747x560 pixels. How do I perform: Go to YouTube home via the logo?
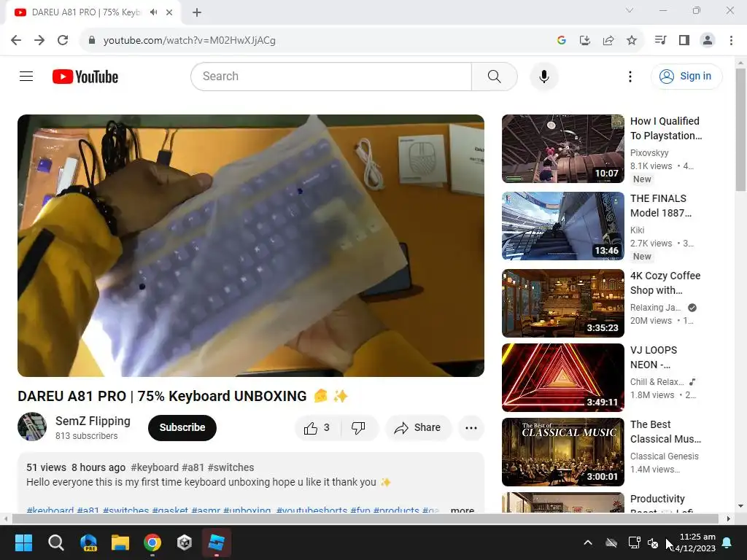[85, 77]
